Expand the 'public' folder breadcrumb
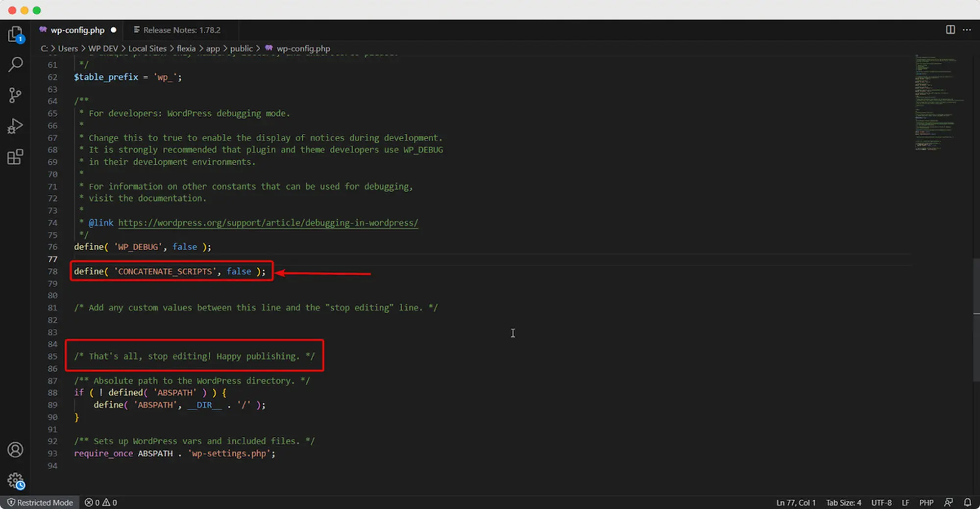The image size is (980, 509). (241, 49)
